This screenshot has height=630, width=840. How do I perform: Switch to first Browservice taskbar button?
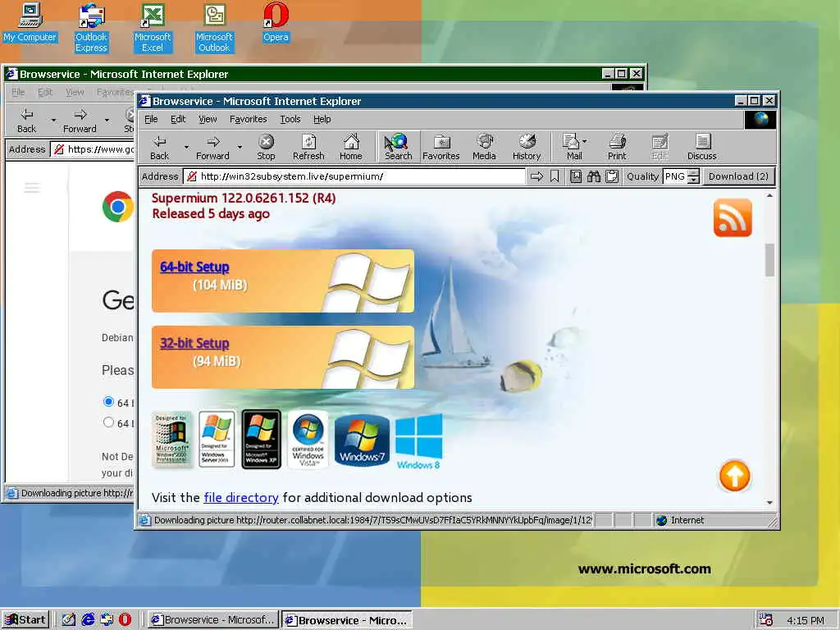212,619
